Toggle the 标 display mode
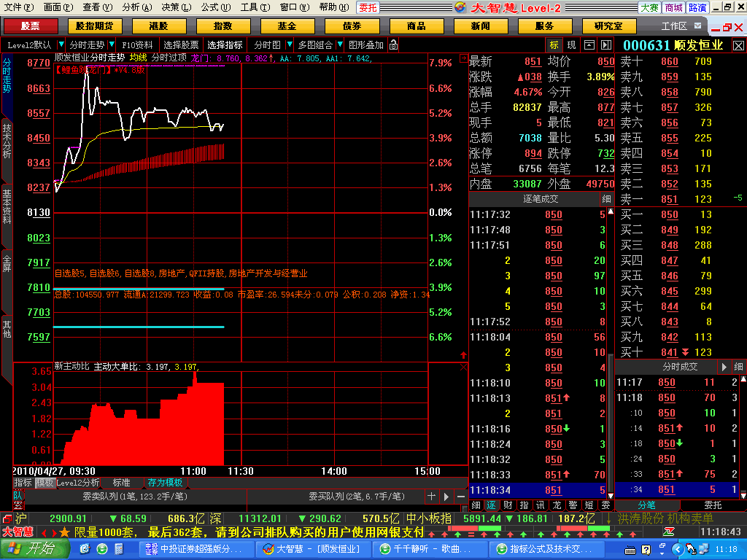The width and height of the screenshot is (747, 560). coord(554,45)
